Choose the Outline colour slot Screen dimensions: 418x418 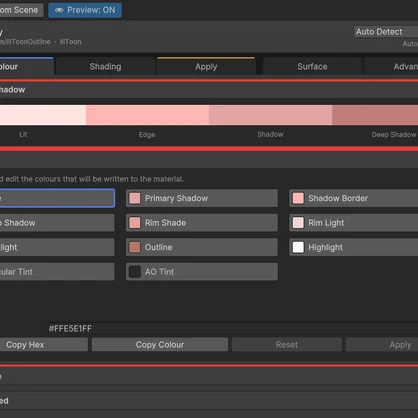pyautogui.click(x=202, y=247)
